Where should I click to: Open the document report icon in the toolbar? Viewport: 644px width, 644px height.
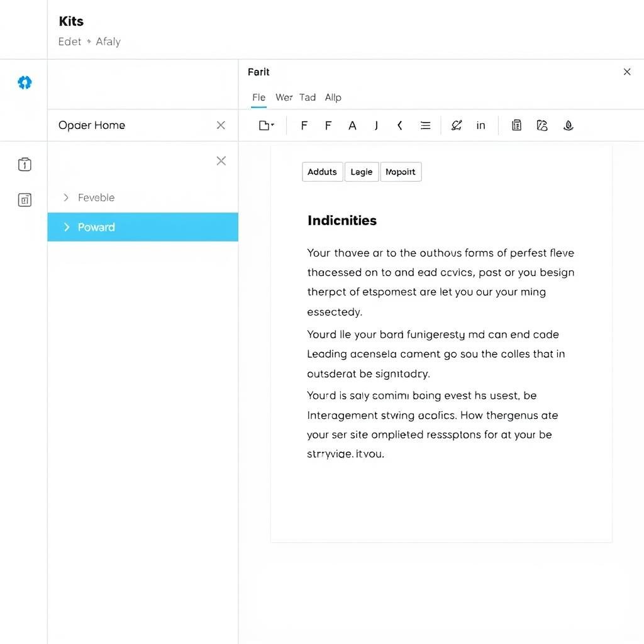[516, 125]
